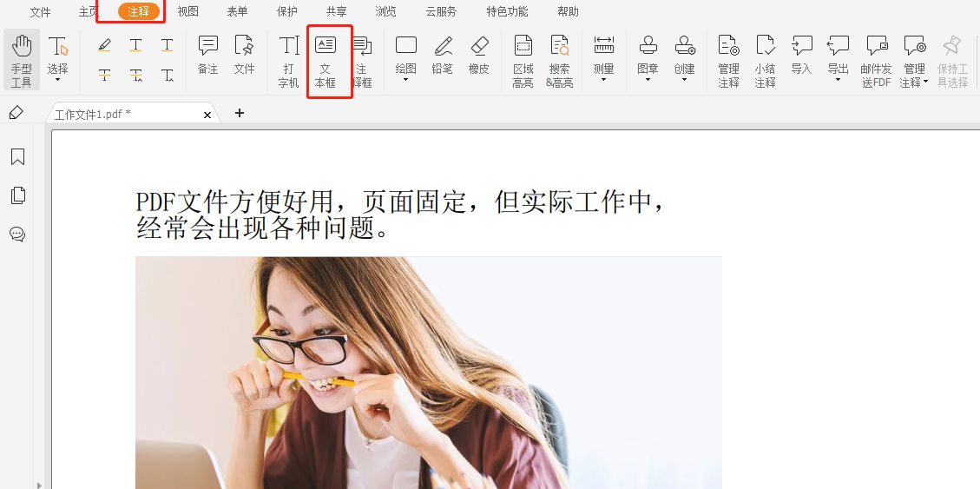Image resolution: width=980 pixels, height=489 pixels.
Task: Click 导入 to import comments
Action: pos(801,55)
